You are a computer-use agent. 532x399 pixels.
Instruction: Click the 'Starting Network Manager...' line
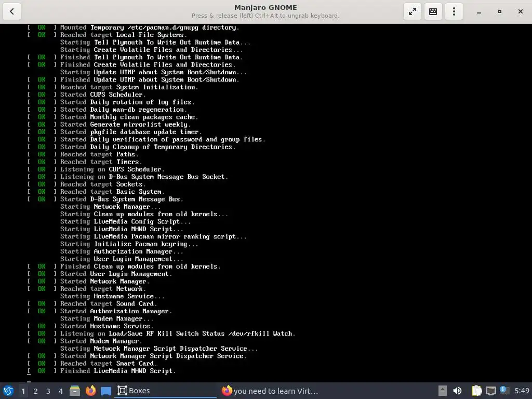pos(111,207)
